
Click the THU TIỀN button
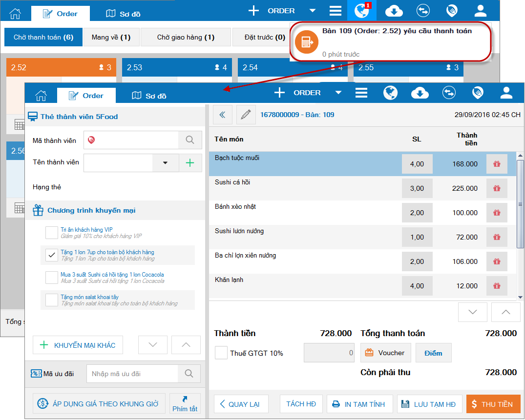pyautogui.click(x=493, y=404)
